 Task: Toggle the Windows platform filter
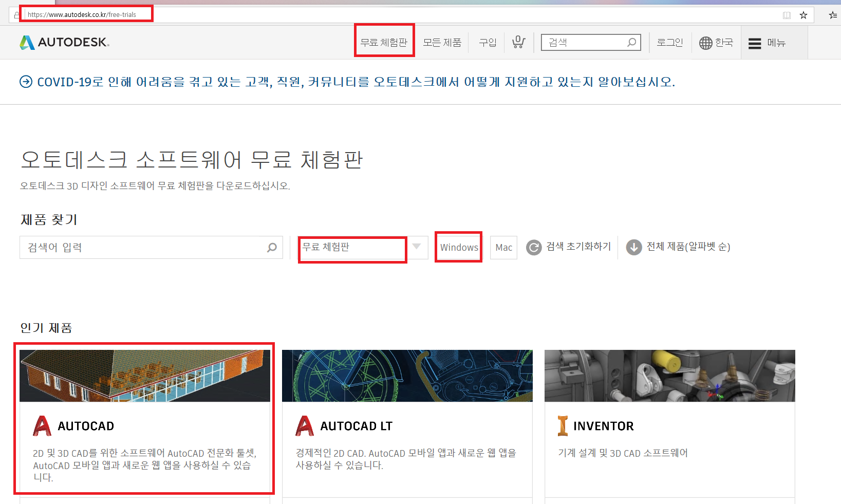click(459, 248)
